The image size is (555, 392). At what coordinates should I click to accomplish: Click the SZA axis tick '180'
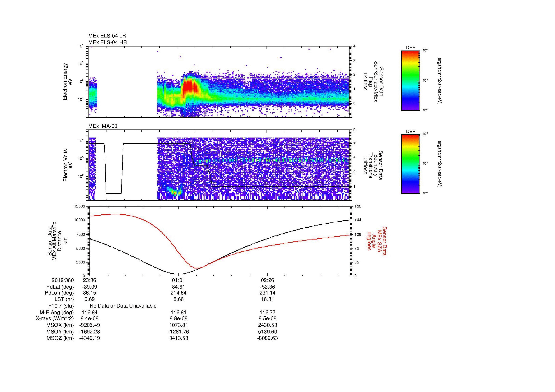click(x=358, y=206)
